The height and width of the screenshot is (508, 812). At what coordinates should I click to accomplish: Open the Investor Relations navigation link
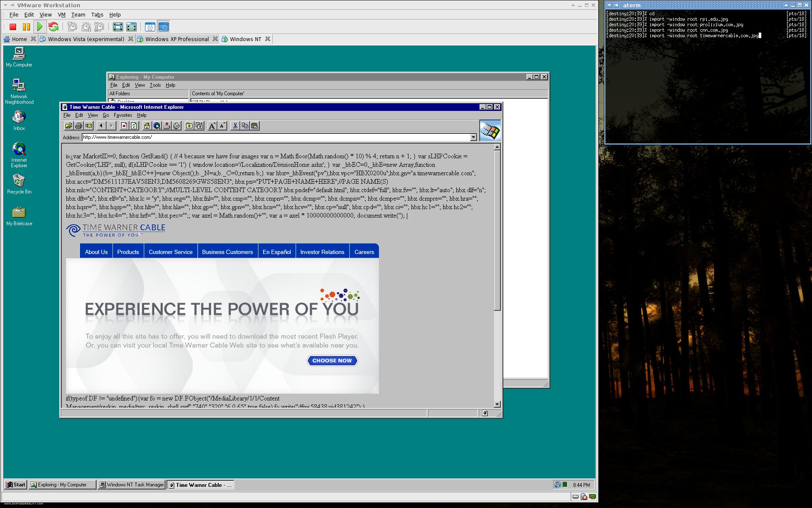click(322, 252)
